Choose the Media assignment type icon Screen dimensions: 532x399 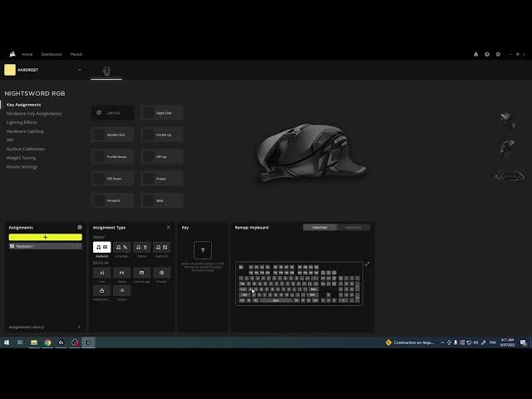point(122,273)
